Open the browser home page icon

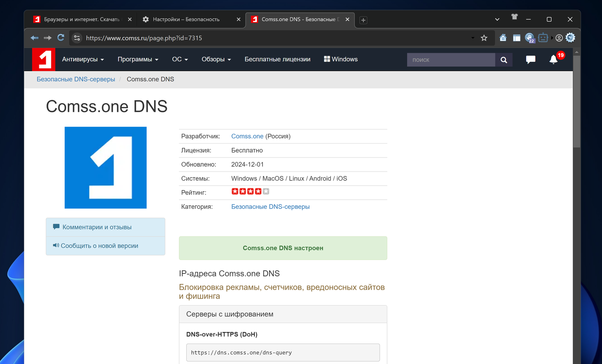503,38
